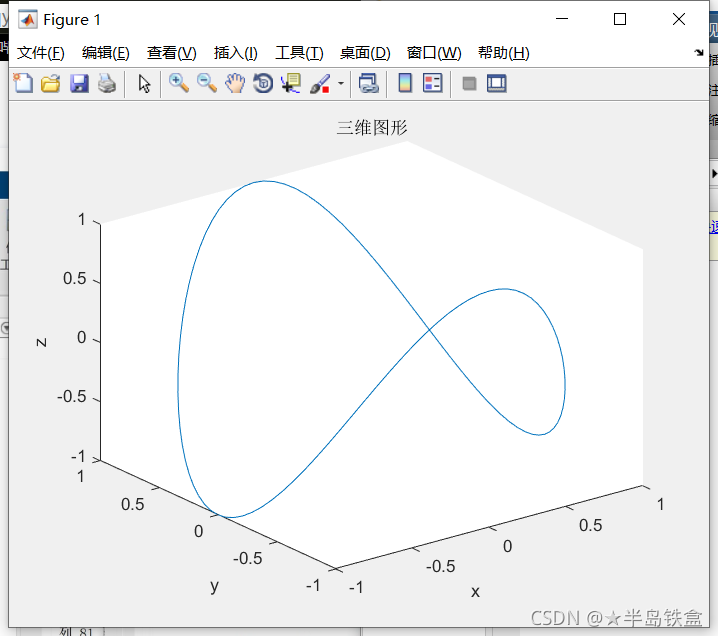Open the 文件(F) menu
This screenshot has height=636, width=718.
41,53
